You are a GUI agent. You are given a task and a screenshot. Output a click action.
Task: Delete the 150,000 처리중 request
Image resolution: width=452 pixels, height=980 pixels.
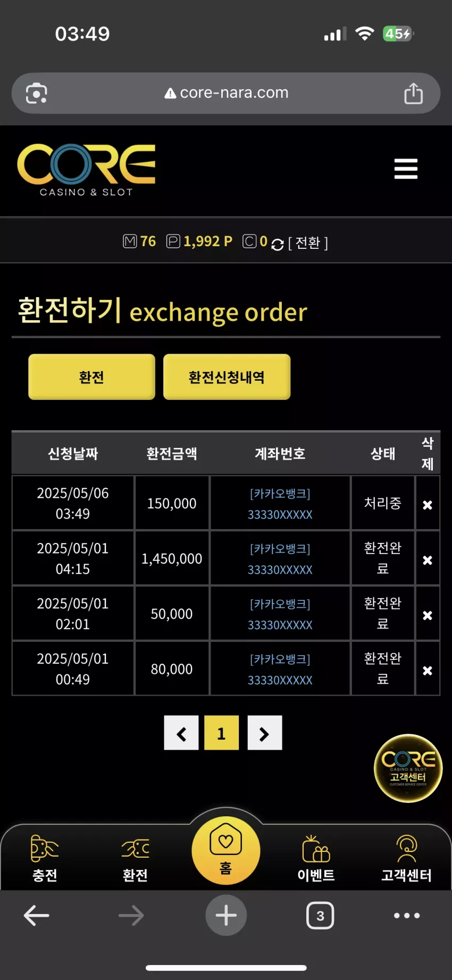coord(428,505)
